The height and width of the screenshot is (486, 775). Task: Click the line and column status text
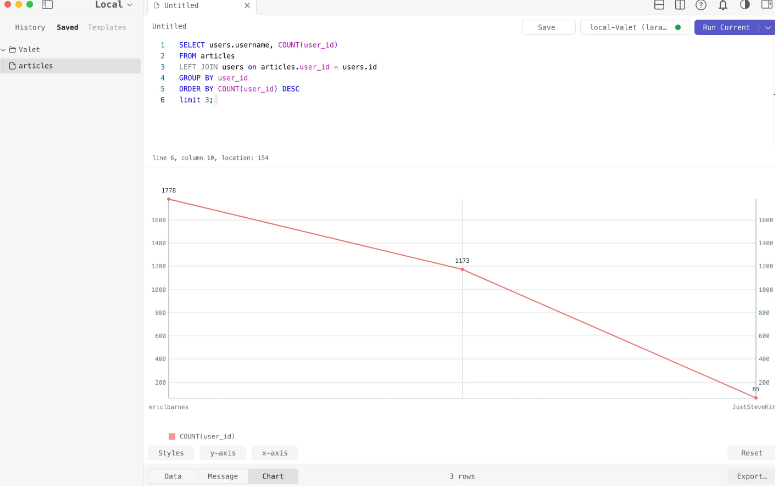(211, 158)
